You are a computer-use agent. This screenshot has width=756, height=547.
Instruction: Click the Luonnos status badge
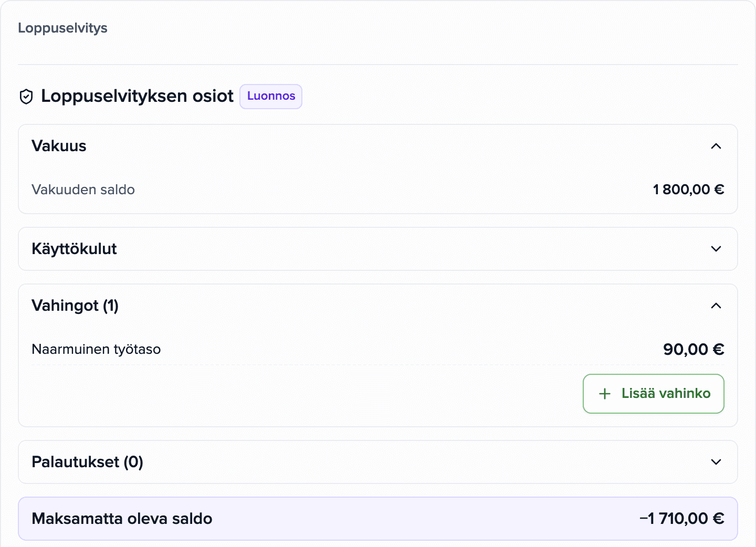(x=271, y=97)
